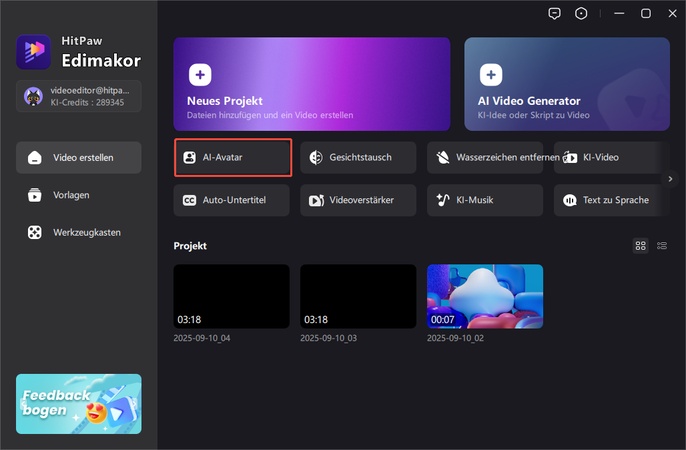Click the project name 2025-09-10_02
Viewport: 686px width, 450px height.
455,338
